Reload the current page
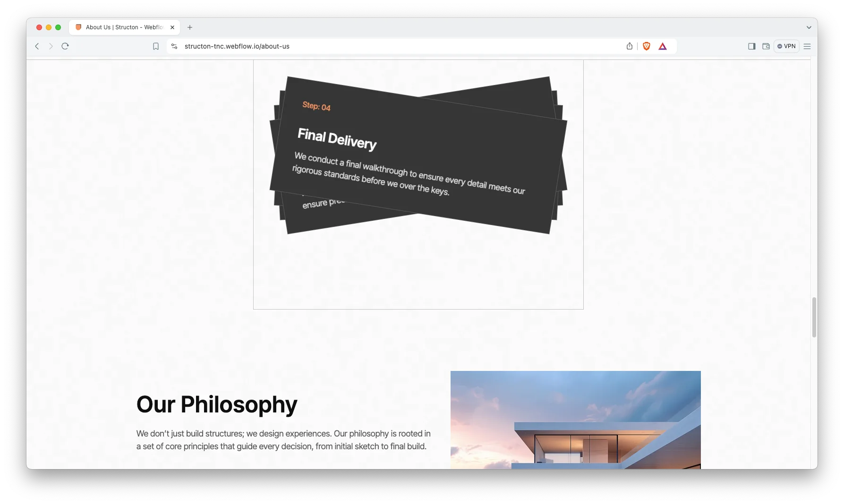 pyautogui.click(x=65, y=46)
